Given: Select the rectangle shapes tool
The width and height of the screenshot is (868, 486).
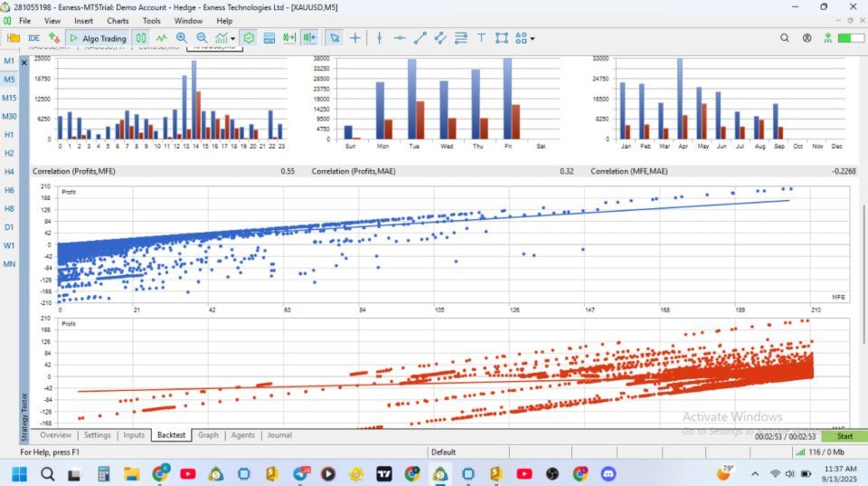Looking at the screenshot, I should click(x=502, y=38).
